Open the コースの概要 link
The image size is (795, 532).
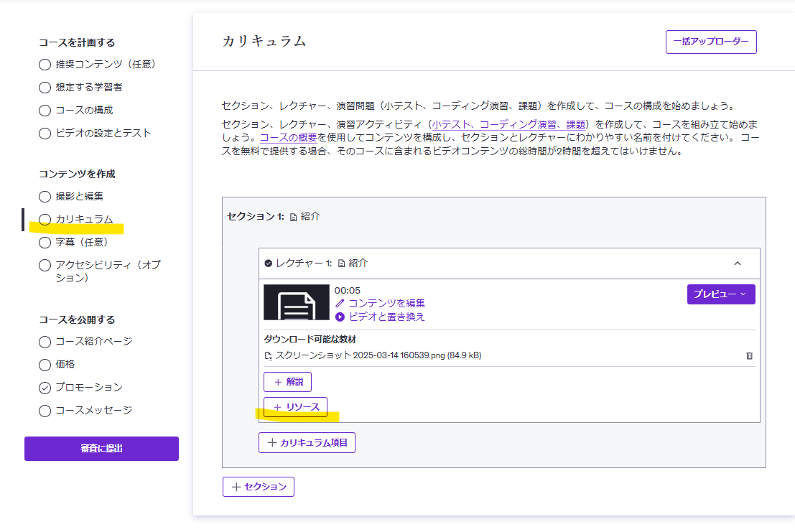tap(289, 137)
